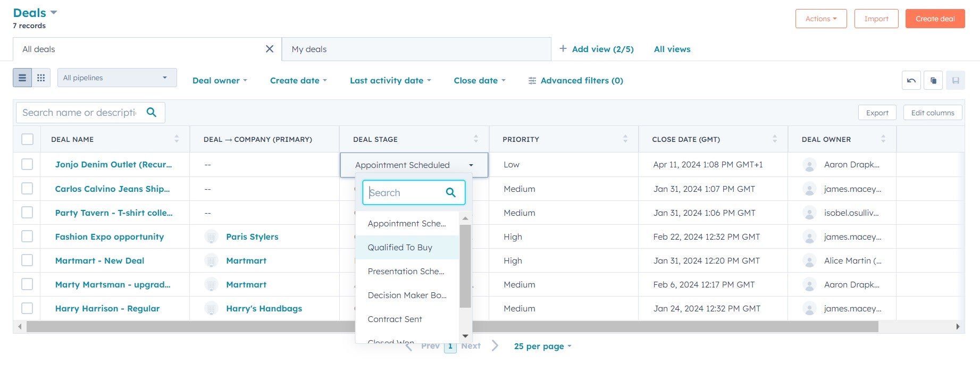980x372 pixels.
Task: Open the Paris Stylers company link
Action: coord(252,236)
